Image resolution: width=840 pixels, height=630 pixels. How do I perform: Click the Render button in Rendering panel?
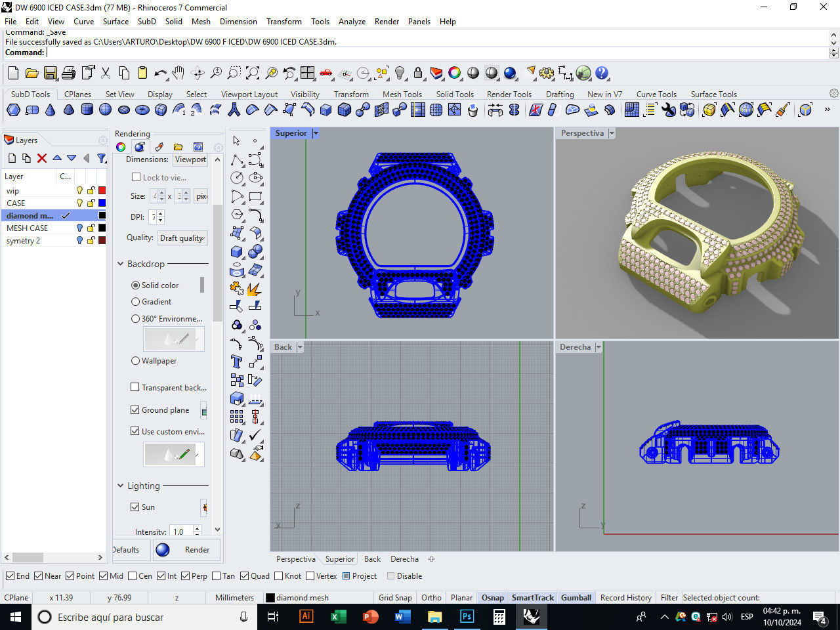click(187, 550)
